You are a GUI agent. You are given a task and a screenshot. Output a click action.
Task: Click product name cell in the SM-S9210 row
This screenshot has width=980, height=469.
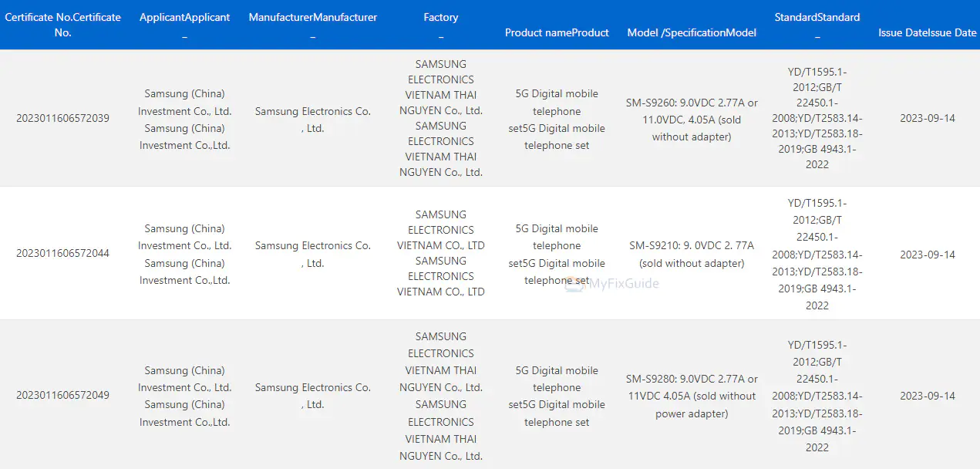[x=557, y=254]
